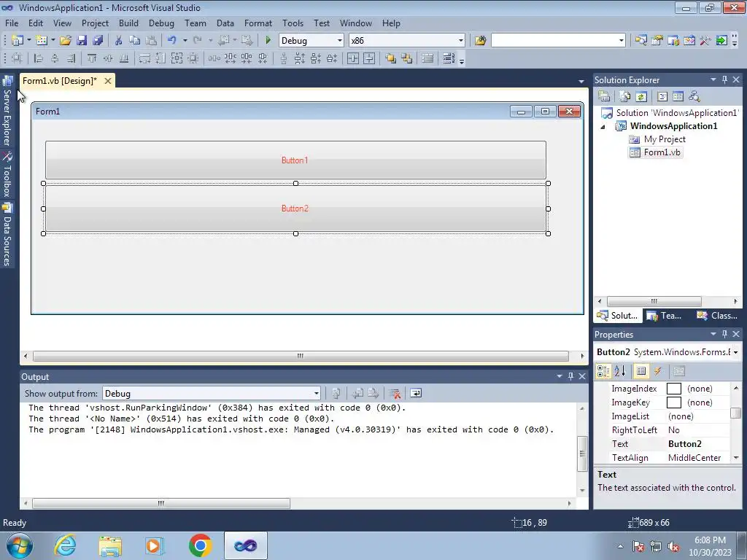Click the Align Lefts layout icon
This screenshot has width=747, height=560.
click(39, 58)
